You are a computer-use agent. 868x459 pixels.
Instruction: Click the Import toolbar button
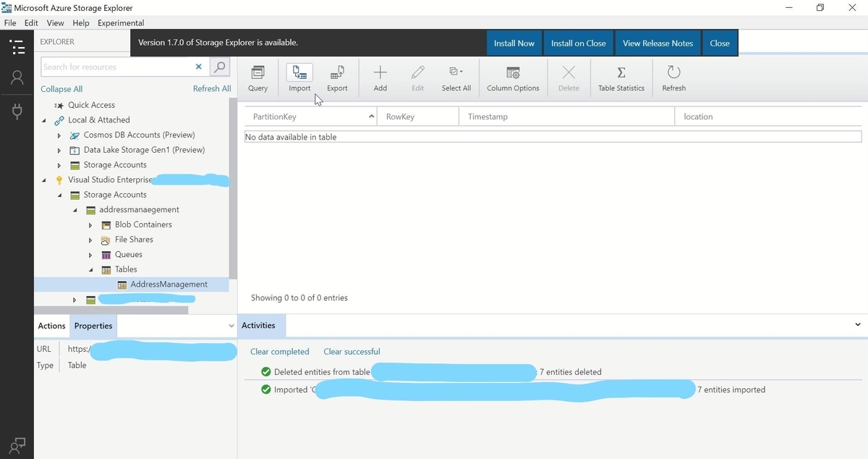pyautogui.click(x=299, y=79)
